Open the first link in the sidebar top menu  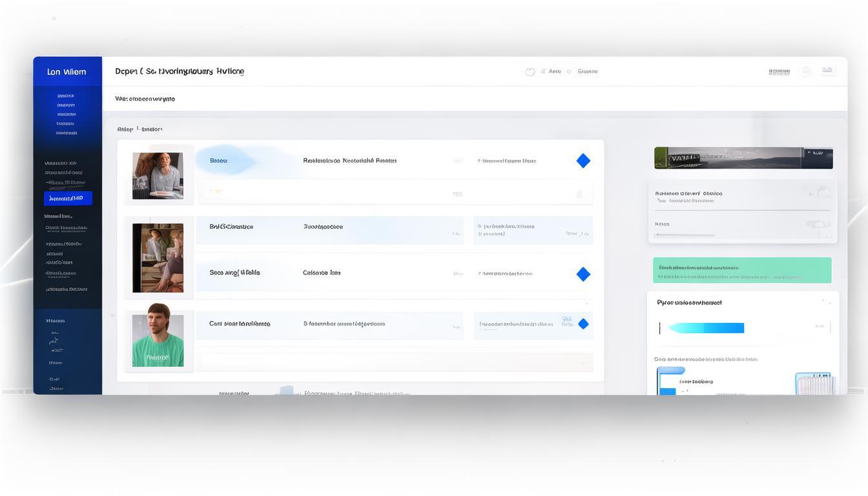pos(66,96)
